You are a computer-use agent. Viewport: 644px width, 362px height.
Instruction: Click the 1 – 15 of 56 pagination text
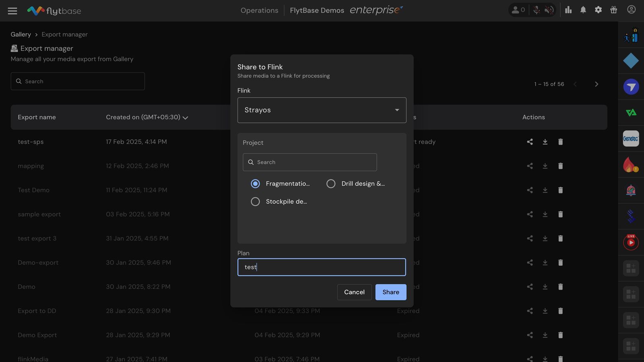[x=549, y=84]
